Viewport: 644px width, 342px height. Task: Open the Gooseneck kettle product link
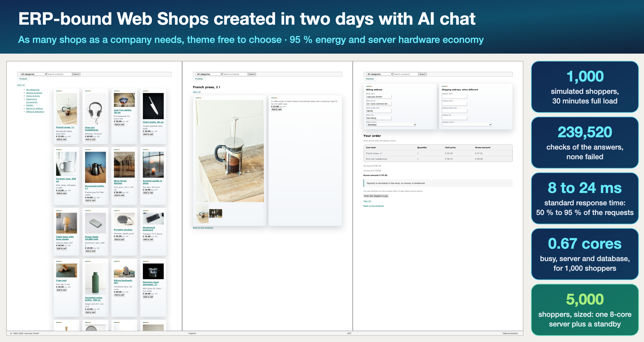(94, 187)
